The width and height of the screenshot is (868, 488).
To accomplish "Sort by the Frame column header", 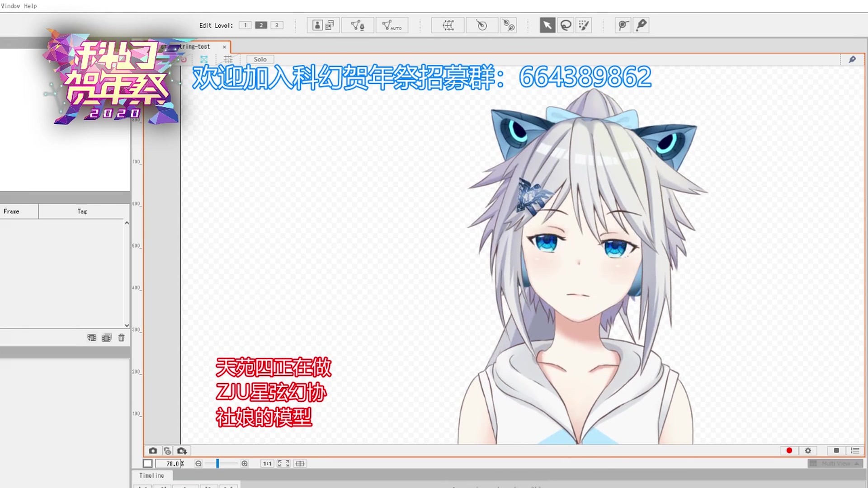I will point(19,211).
